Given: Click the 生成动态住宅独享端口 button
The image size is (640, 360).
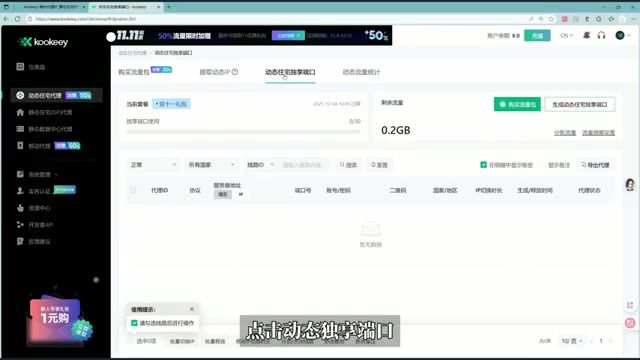Looking at the screenshot, I should pos(580,104).
